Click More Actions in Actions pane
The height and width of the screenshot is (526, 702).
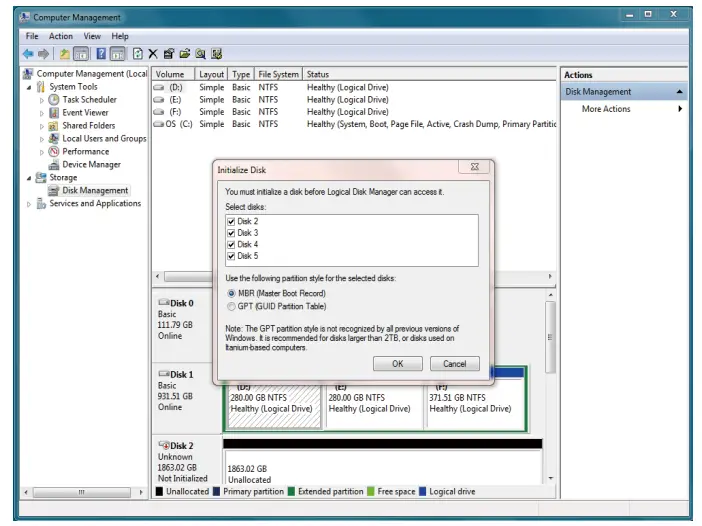click(x=606, y=109)
